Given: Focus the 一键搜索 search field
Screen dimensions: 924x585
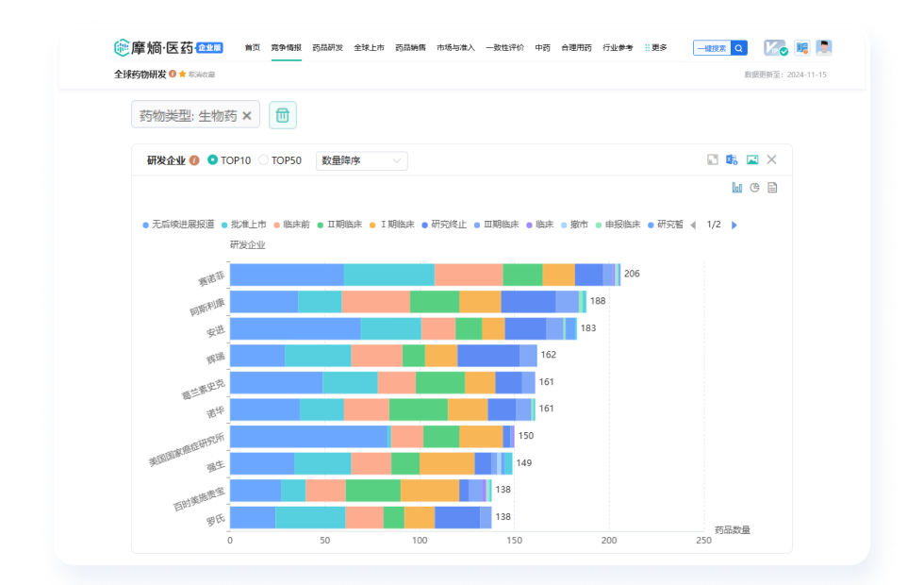Looking at the screenshot, I should pos(712,48).
